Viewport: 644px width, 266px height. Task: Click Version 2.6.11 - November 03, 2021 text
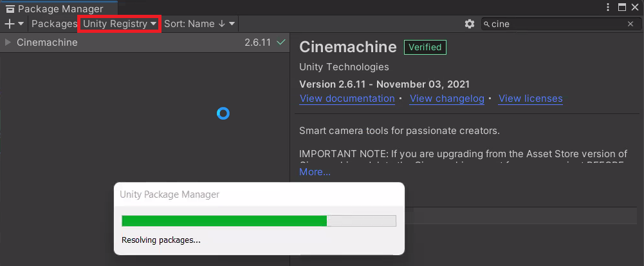(x=385, y=84)
